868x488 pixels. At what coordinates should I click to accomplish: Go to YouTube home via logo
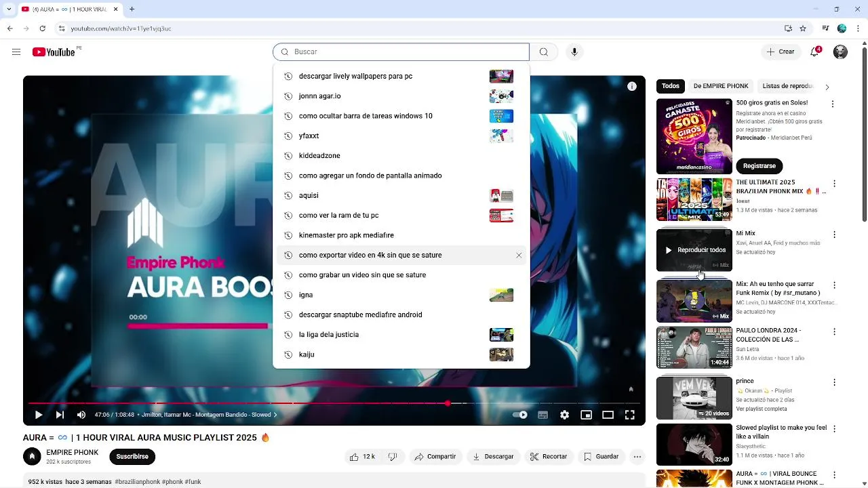pyautogui.click(x=54, y=52)
